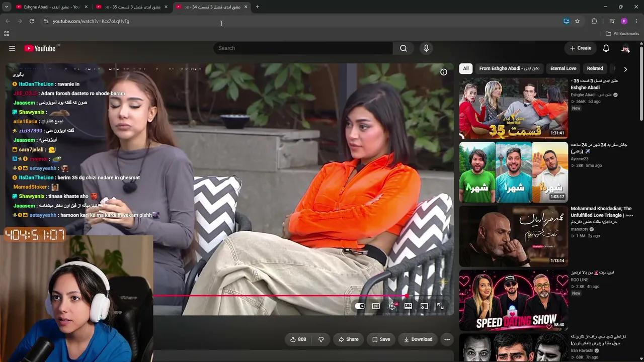This screenshot has width=644, height=362.
Task: Click chat message 'Adam forosh dasteto ro shode baram'
Action: (83, 94)
